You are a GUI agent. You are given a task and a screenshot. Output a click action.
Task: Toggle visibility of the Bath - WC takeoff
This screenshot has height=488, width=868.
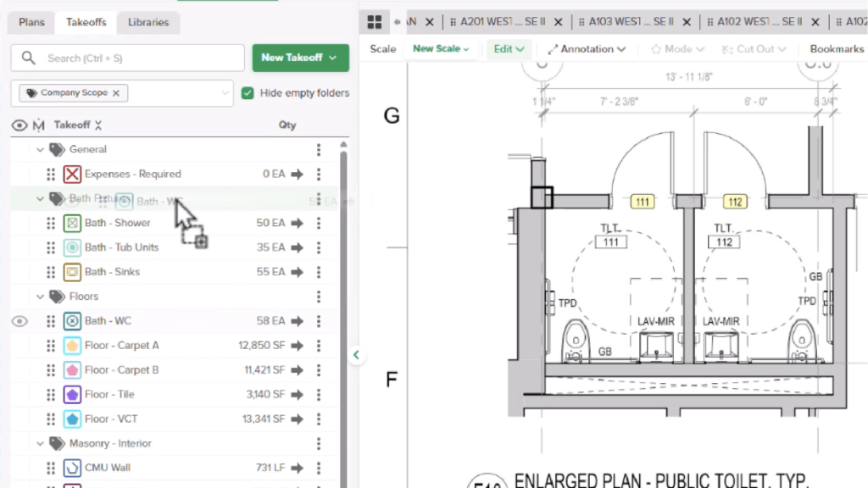pyautogui.click(x=19, y=320)
